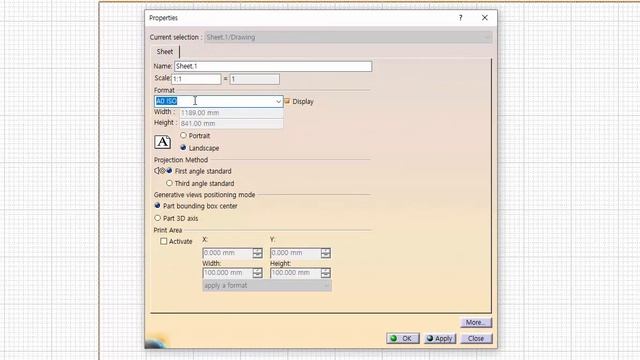Click the scale value field showing 1
This screenshot has width=640, height=360.
click(255, 79)
